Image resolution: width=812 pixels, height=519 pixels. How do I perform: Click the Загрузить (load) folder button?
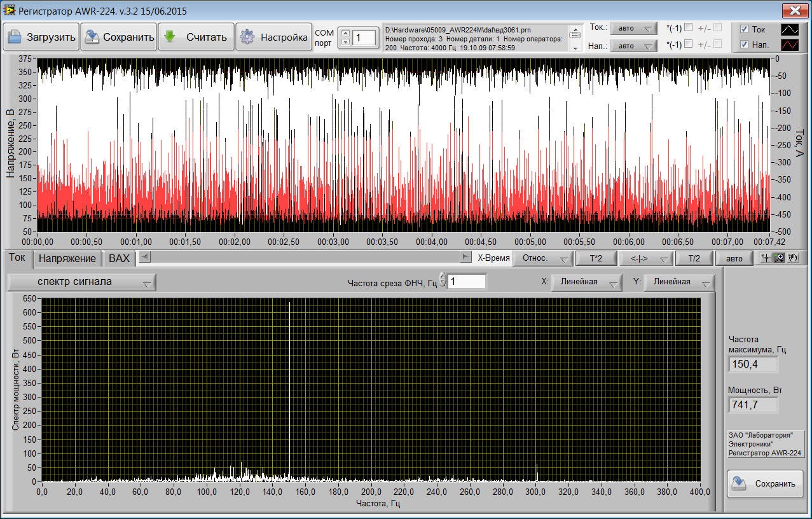(41, 37)
